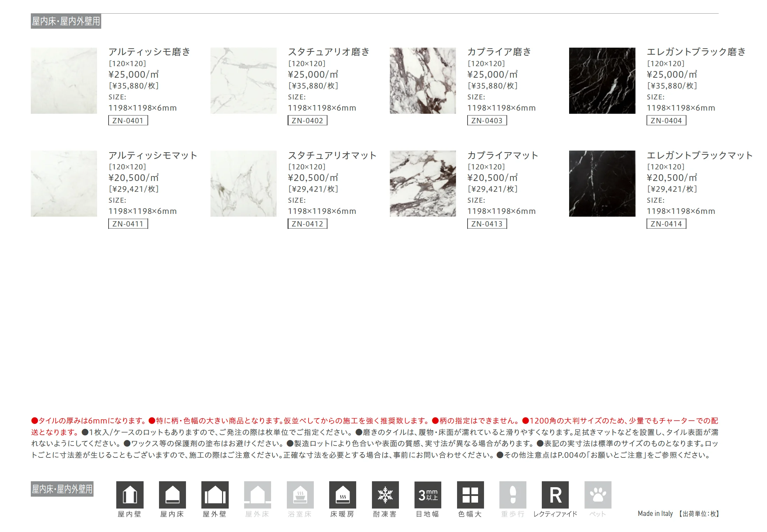Open the アルティッシモマット tile thumbnail

click(x=64, y=183)
